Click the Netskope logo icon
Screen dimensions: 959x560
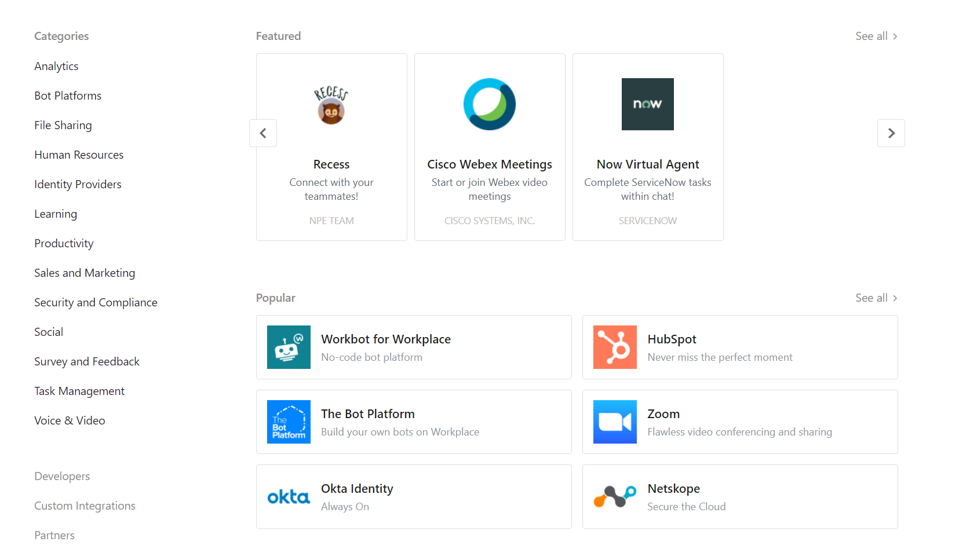tap(615, 496)
